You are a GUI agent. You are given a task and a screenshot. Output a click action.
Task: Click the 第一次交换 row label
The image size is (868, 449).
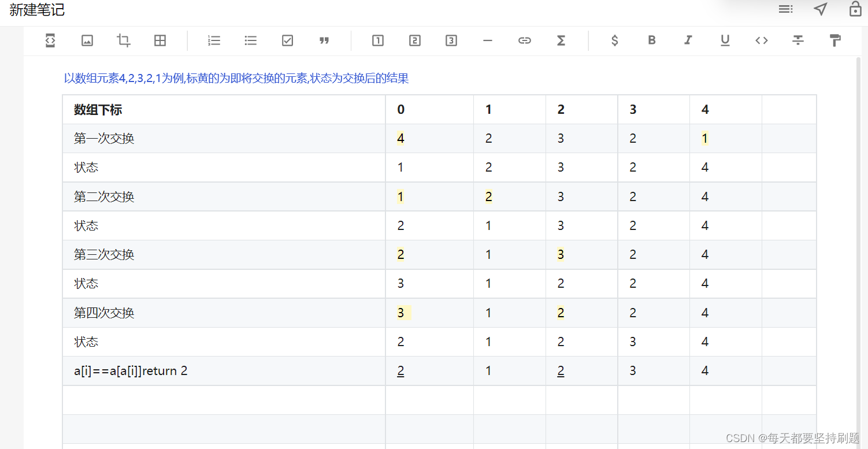[x=104, y=139]
